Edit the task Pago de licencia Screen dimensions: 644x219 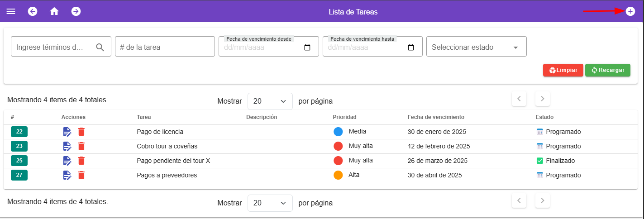coord(67,132)
